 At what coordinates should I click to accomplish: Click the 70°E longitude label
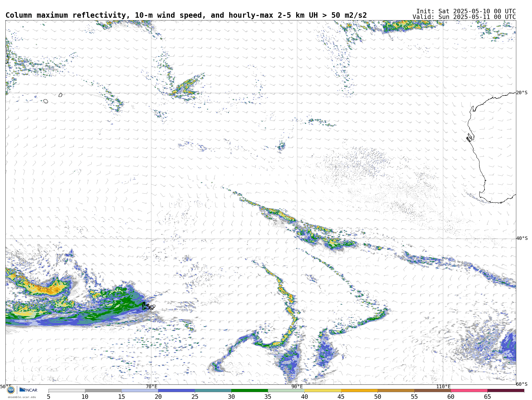tap(151, 387)
